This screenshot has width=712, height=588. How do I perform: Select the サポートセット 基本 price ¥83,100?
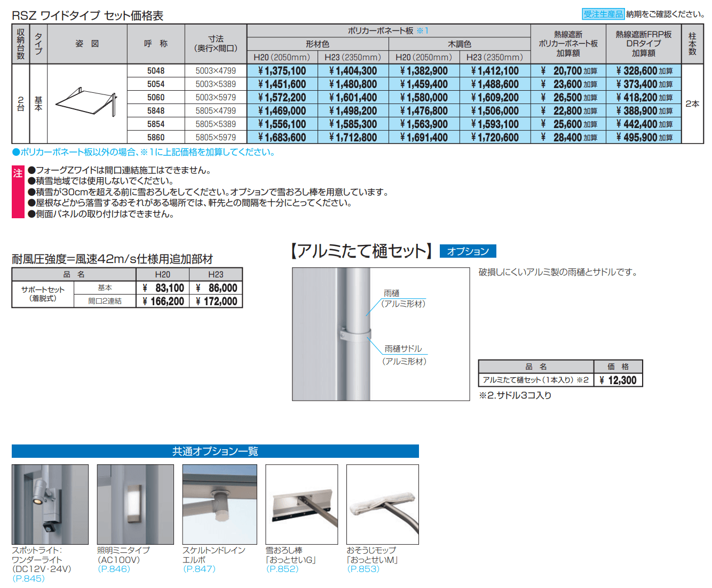click(x=163, y=288)
